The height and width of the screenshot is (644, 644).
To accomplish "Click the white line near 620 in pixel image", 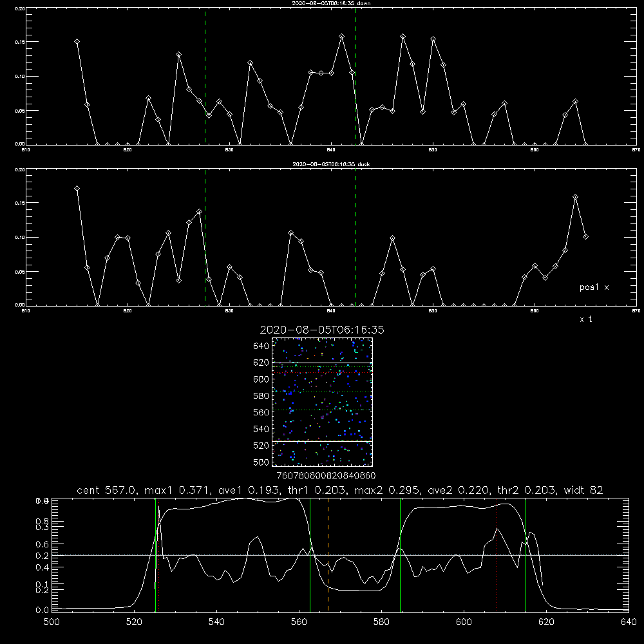I will click(x=322, y=363).
